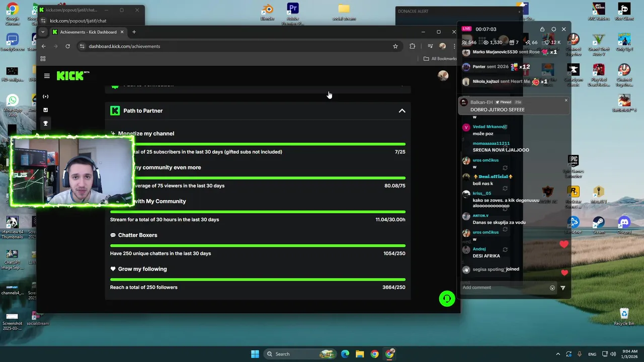
Task: Click username kriss__05 in chat
Action: (482, 193)
